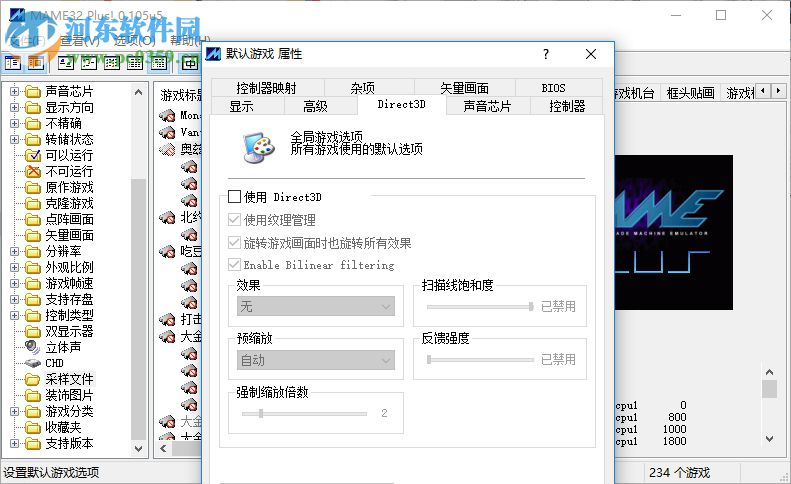
Task: Click the game icon beside 北约 row
Action: [x=167, y=218]
